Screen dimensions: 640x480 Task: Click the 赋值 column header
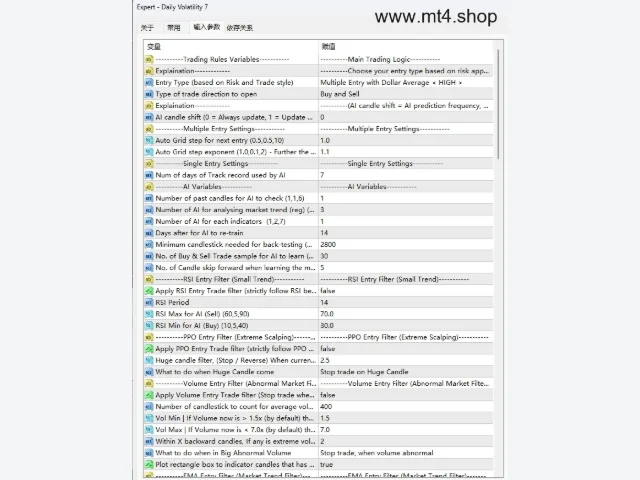(329, 47)
